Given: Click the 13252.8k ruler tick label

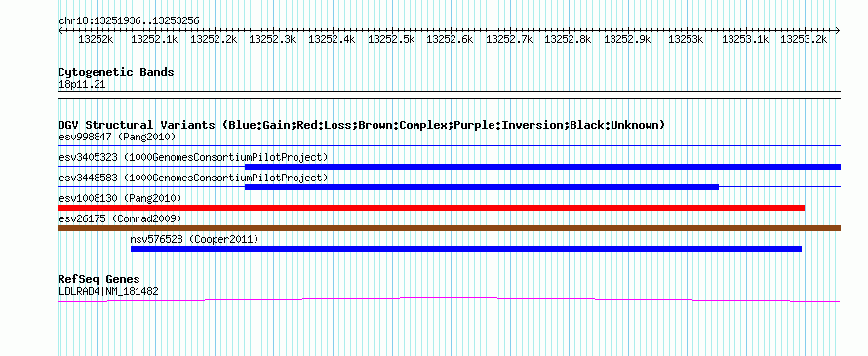Looking at the screenshot, I should tap(568, 40).
